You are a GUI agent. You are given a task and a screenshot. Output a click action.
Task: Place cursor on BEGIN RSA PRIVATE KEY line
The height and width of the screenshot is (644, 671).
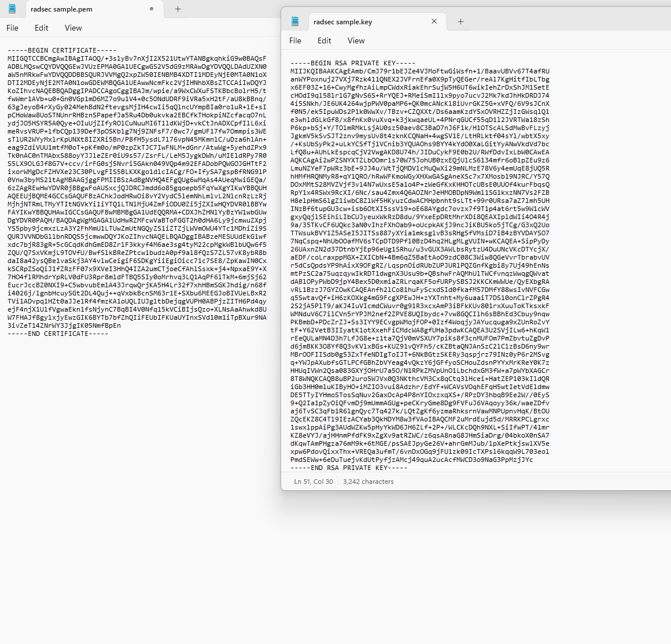353,63
